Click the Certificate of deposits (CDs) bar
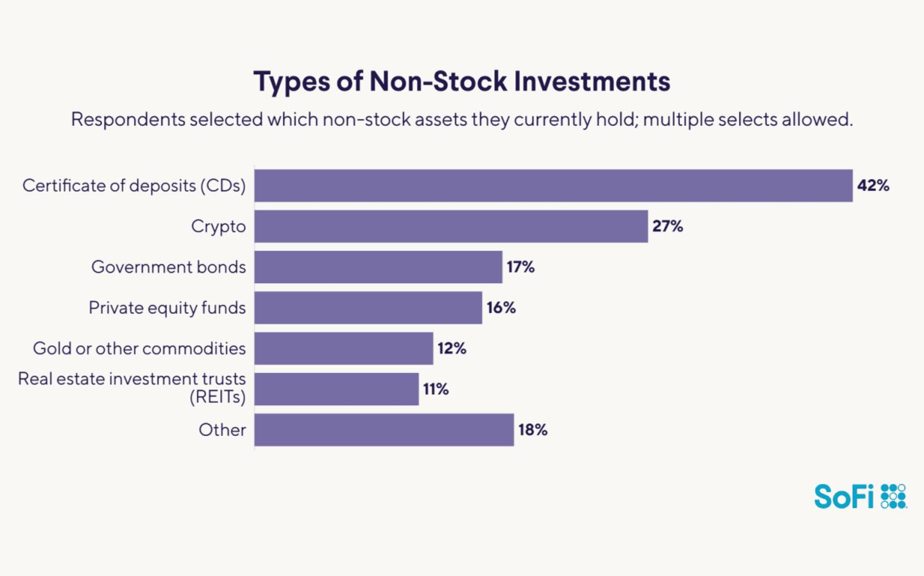 [x=553, y=186]
